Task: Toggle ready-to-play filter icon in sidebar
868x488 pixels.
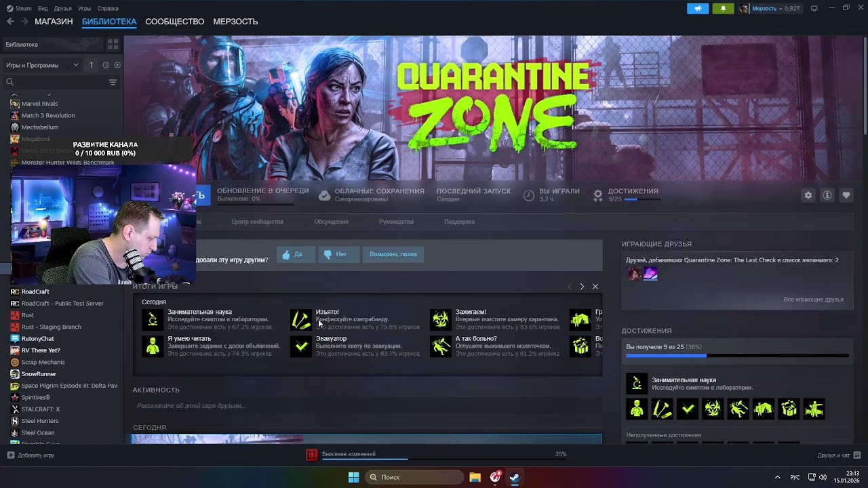Action: 117,65
